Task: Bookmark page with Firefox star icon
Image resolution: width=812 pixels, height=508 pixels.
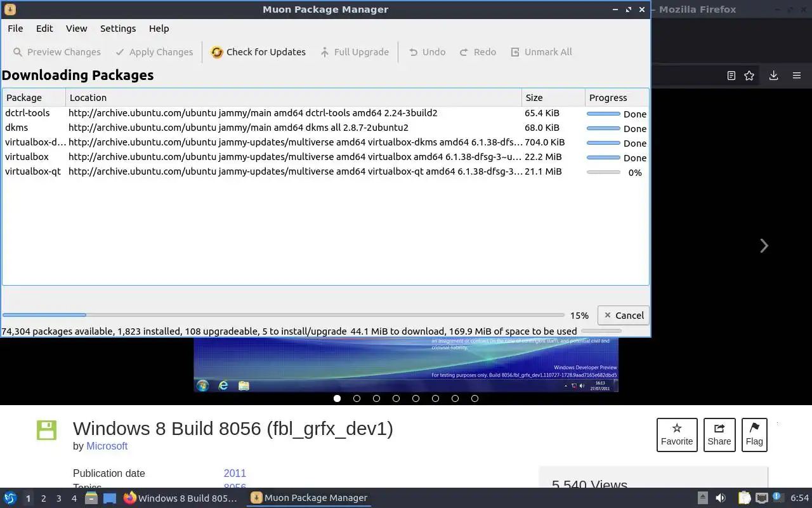Action: click(x=749, y=76)
